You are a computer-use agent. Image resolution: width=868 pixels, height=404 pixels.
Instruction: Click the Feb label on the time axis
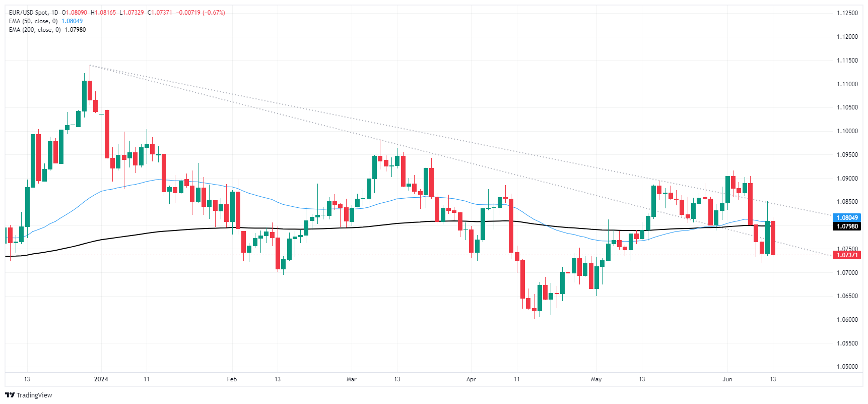pyautogui.click(x=232, y=379)
